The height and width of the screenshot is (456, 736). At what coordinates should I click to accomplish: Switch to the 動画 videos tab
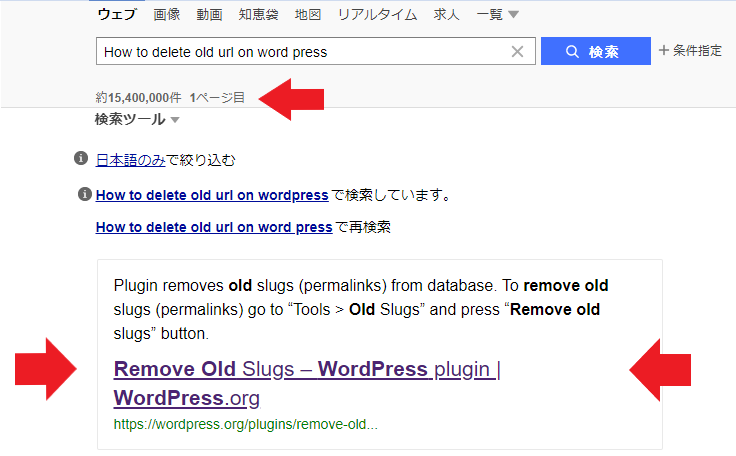coord(209,15)
